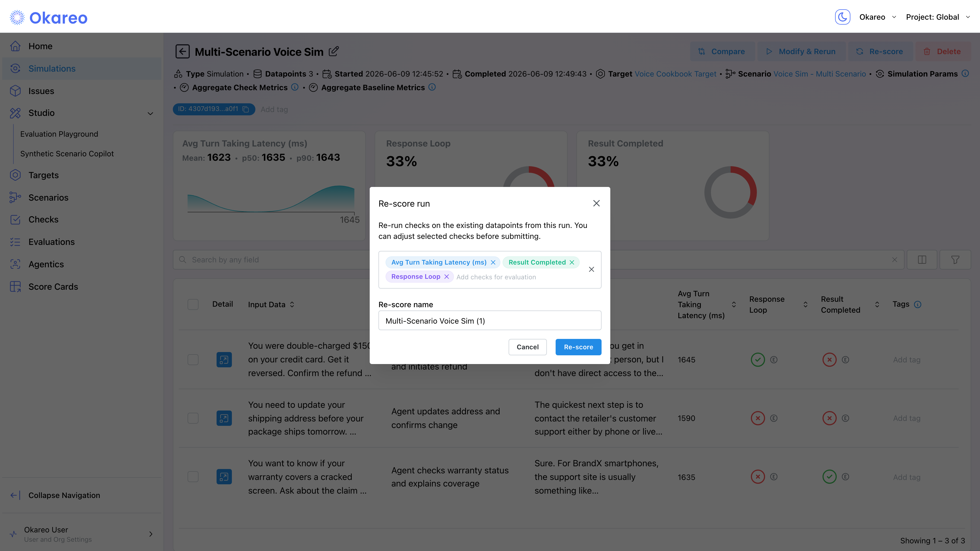
Task: Click Modify & Rerun button
Action: 801,51
